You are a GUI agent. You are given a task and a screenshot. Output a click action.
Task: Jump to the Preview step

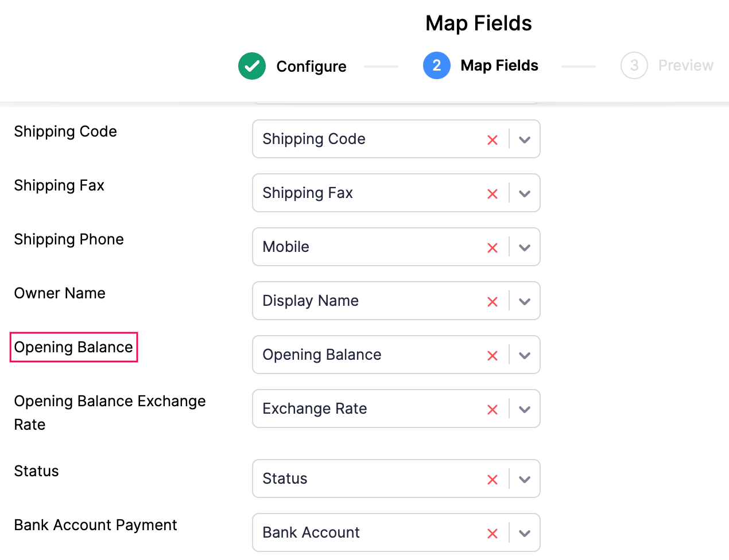point(685,66)
